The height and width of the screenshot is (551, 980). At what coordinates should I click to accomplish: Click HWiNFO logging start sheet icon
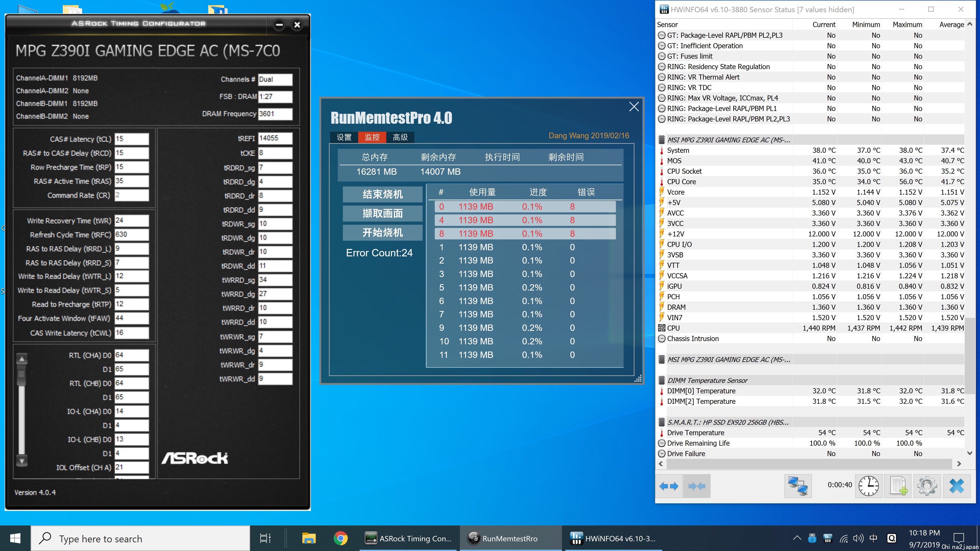(898, 486)
